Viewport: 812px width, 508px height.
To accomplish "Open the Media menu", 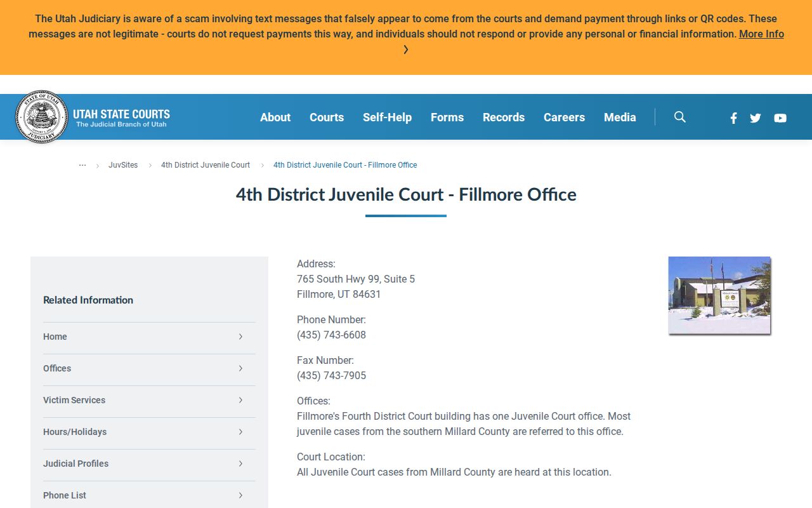I will [620, 117].
